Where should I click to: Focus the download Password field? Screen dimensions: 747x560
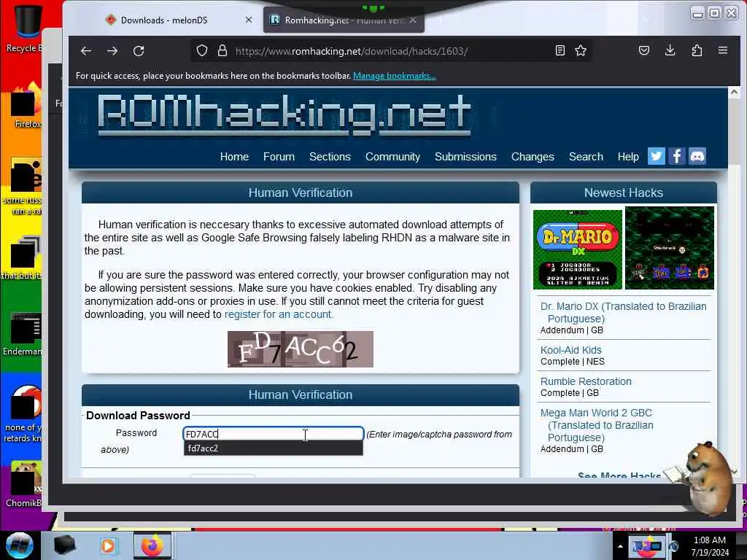tap(274, 434)
